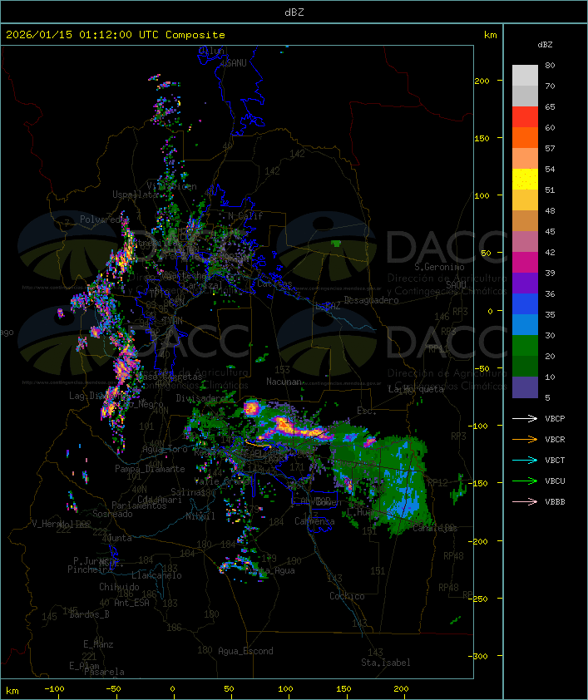Click the VBCU legend label
This screenshot has width=588, height=700.
(x=555, y=481)
